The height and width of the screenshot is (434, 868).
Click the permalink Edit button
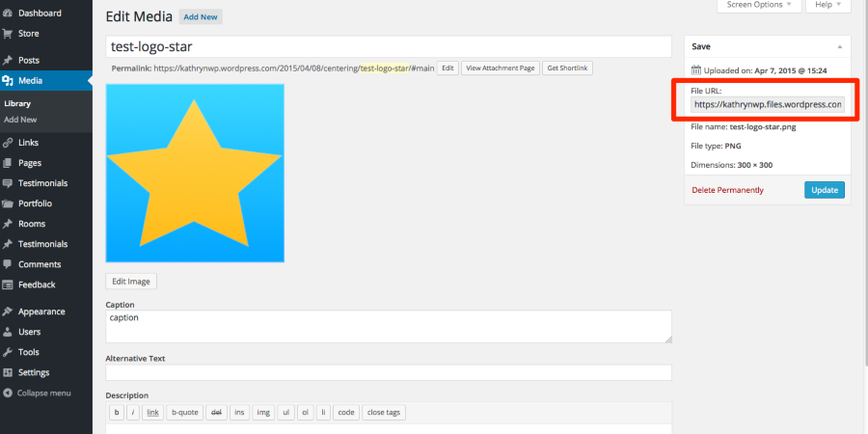[x=448, y=68]
